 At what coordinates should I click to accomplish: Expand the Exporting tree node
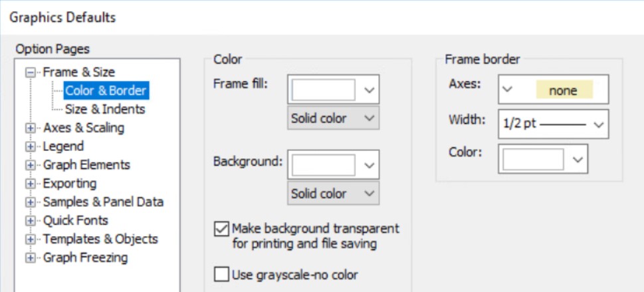30,184
